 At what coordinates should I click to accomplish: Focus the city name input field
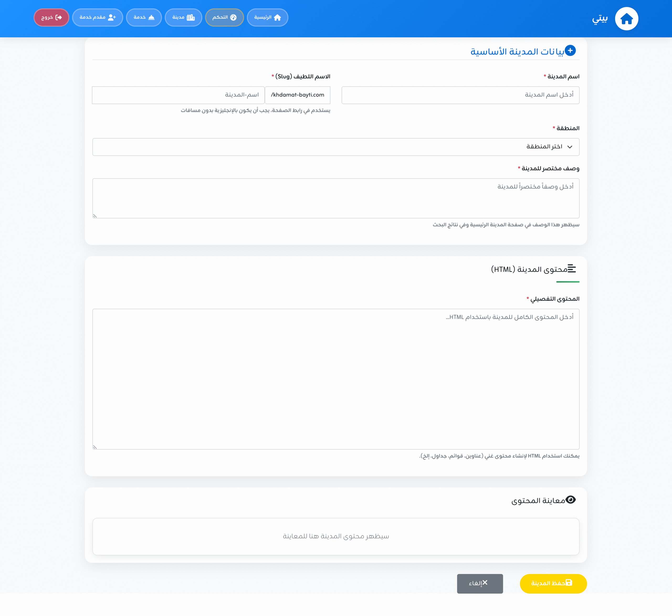click(x=460, y=95)
